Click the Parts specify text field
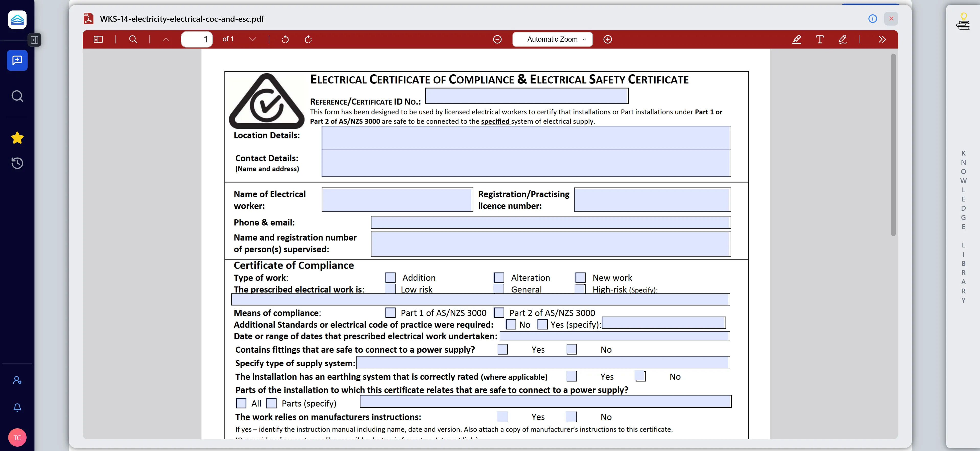 (546, 401)
